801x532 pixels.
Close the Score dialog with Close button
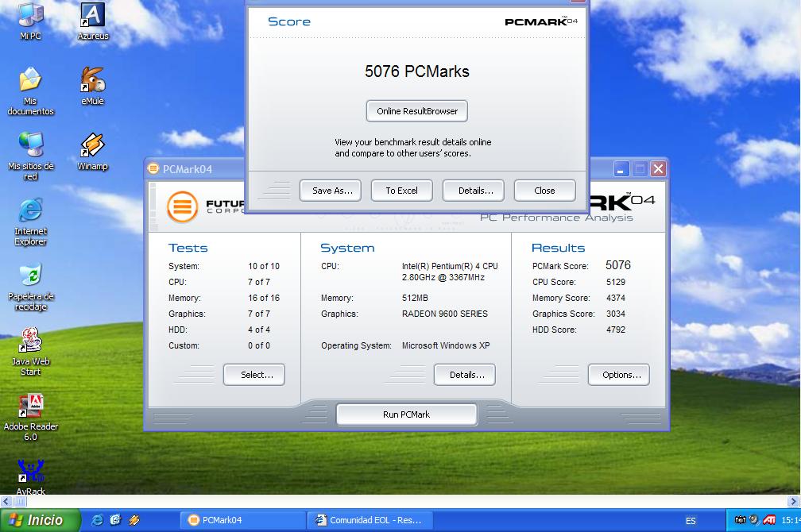pyautogui.click(x=544, y=191)
